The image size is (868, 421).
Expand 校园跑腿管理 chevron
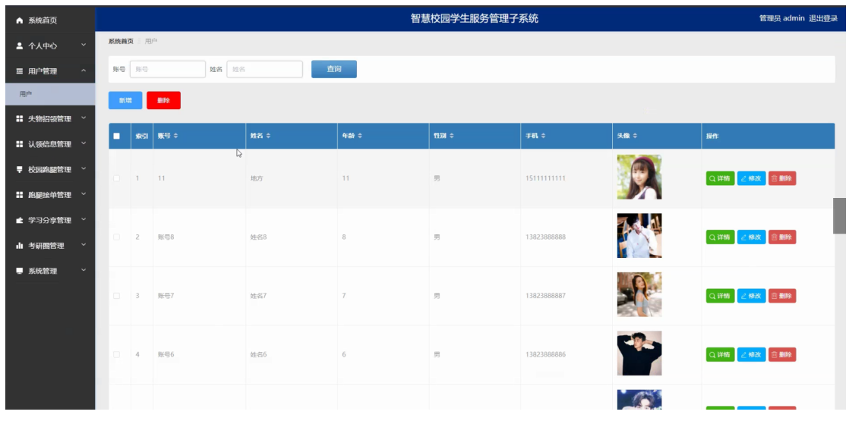point(84,168)
